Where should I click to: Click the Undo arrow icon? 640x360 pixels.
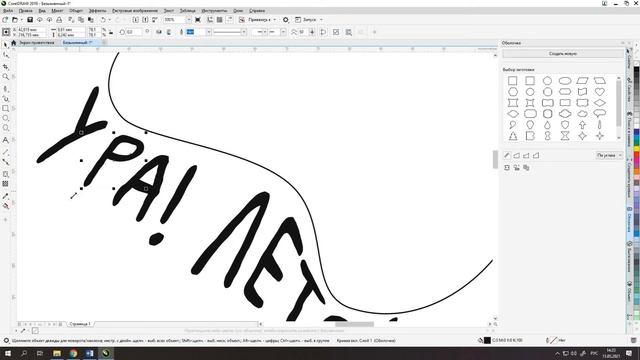point(103,20)
